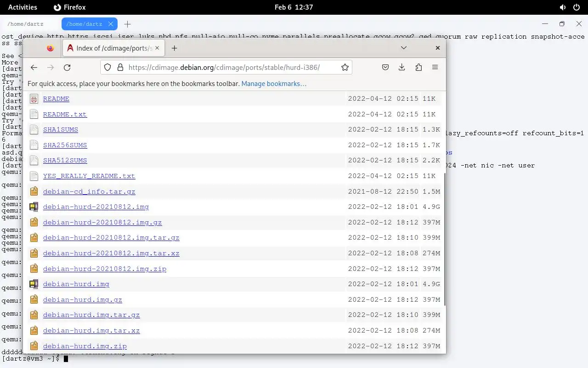Download debian-hurd-20210812.img.zip
The image size is (588, 368).
(x=105, y=269)
